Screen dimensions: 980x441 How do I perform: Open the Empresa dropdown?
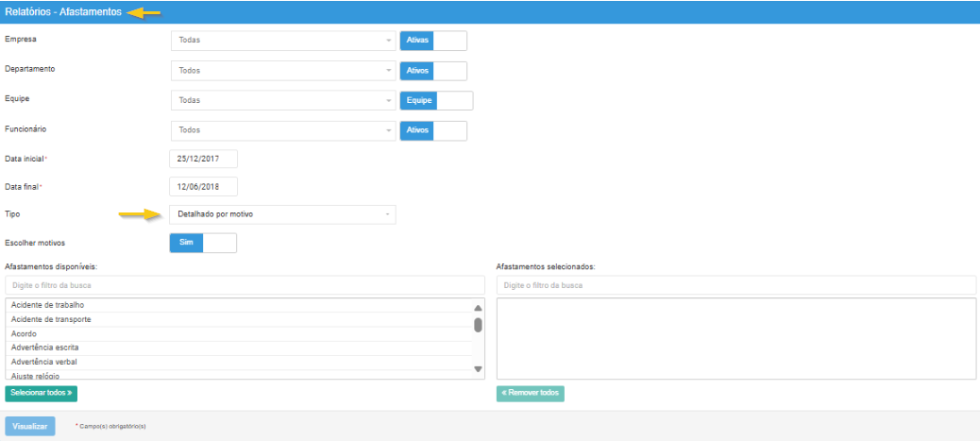coord(283,41)
